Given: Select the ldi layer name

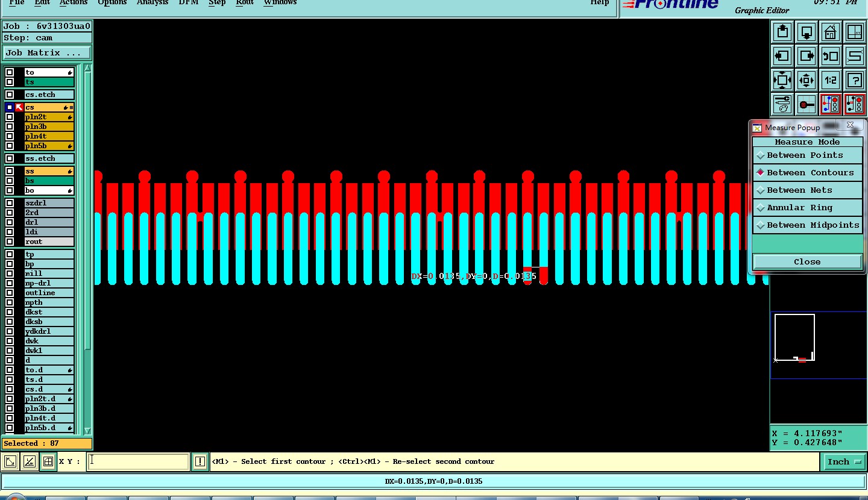Looking at the screenshot, I should click(x=49, y=232).
